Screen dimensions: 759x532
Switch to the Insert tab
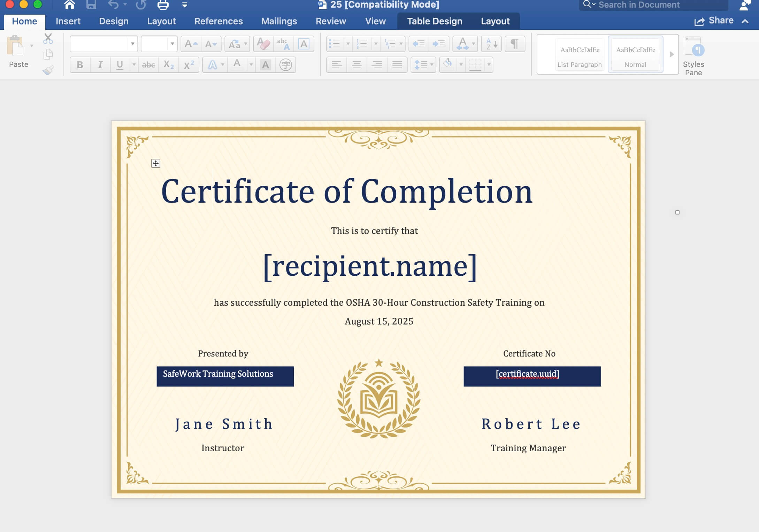[x=68, y=21]
